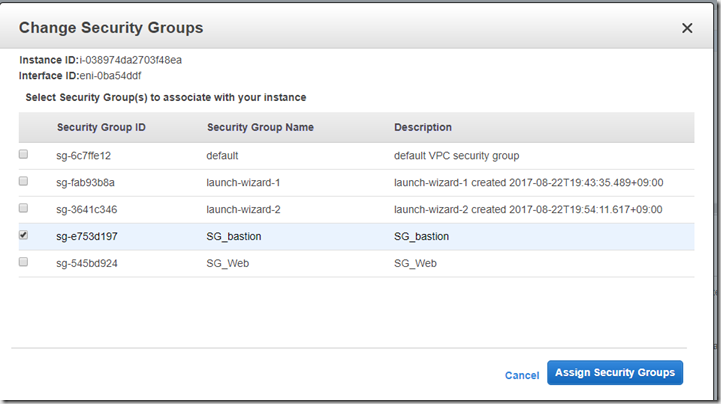
Task: Click the SG_bastion name cell
Action: click(x=234, y=237)
